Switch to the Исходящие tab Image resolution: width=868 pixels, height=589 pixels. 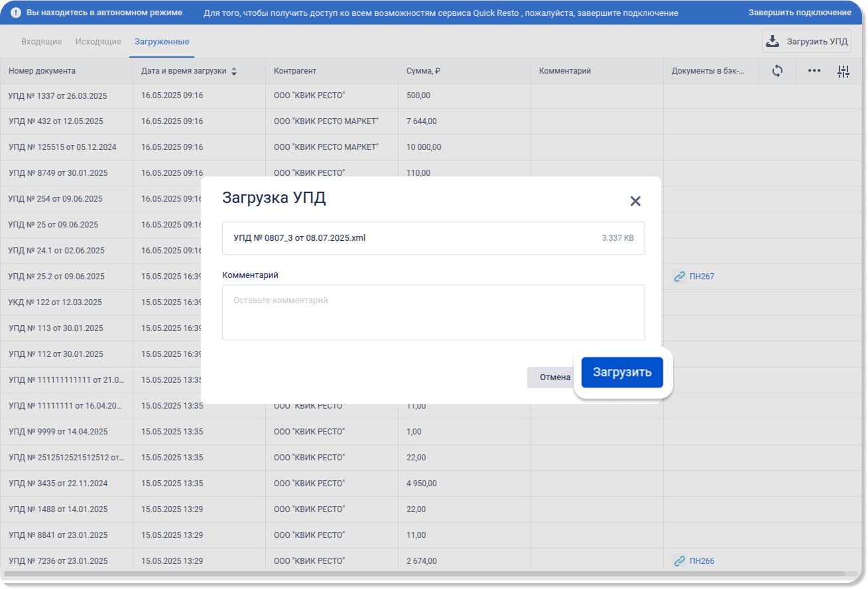point(98,42)
